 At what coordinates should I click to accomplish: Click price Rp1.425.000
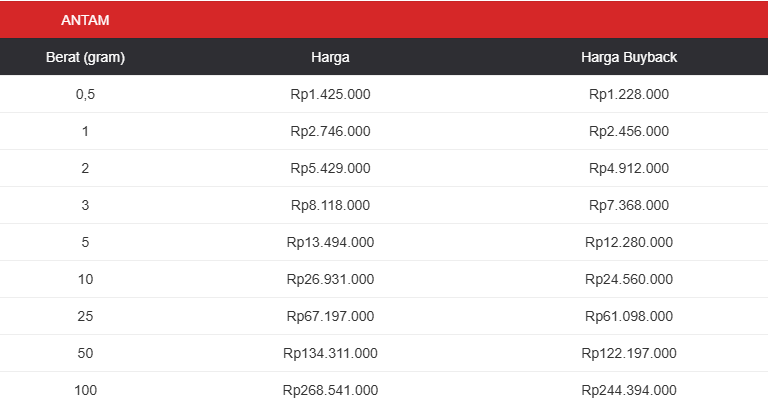pos(330,94)
